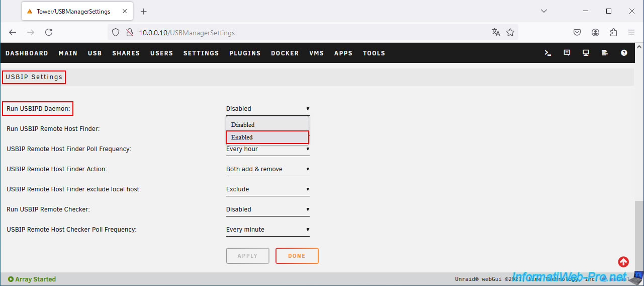The height and width of the screenshot is (286, 644).
Task: Click the help question mark icon
Action: tap(624, 53)
